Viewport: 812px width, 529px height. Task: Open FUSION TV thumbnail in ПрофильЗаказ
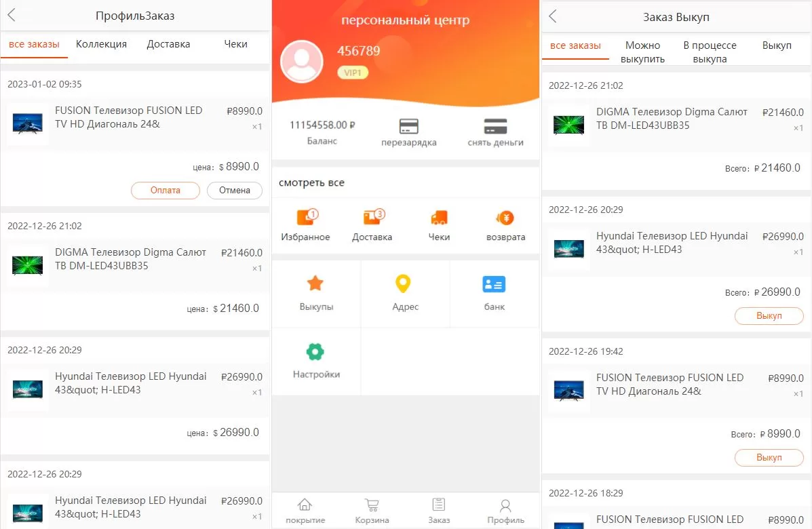pyautogui.click(x=28, y=123)
